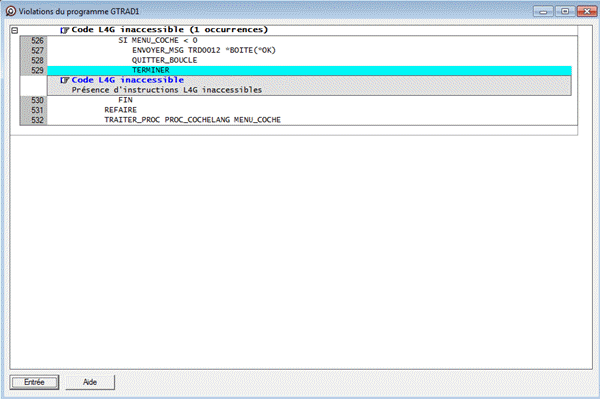
Task: Click the violation description 'Présence d'instructions L4G inaccessibles'
Action: click(x=167, y=90)
